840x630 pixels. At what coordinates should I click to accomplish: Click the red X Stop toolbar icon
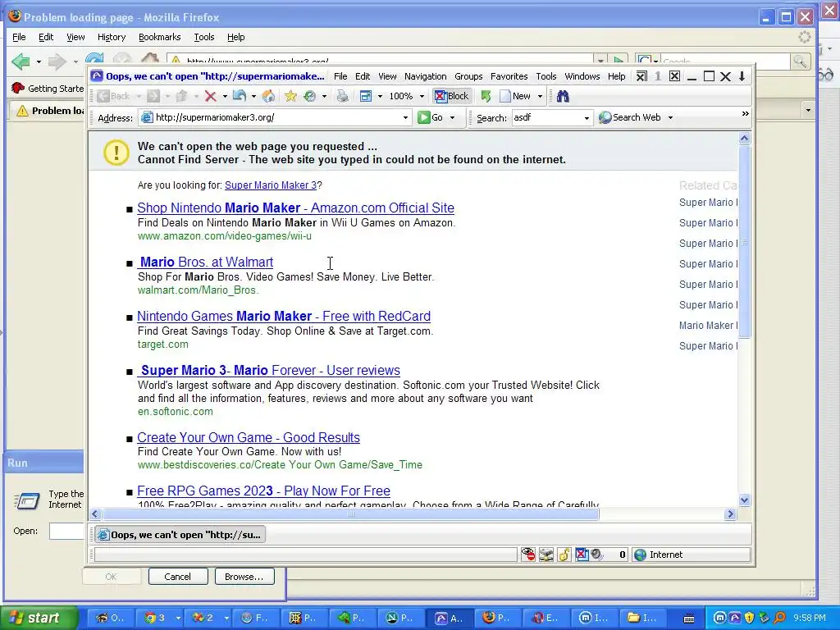[211, 97]
